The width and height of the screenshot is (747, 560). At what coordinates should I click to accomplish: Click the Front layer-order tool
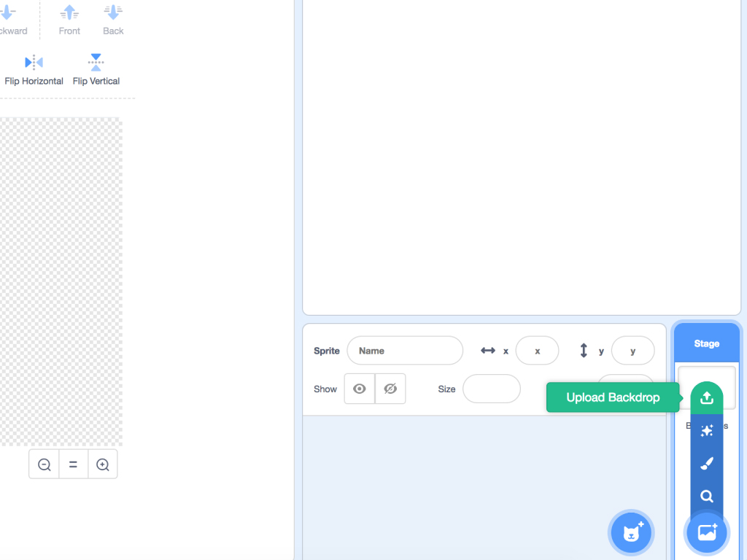[x=69, y=20]
